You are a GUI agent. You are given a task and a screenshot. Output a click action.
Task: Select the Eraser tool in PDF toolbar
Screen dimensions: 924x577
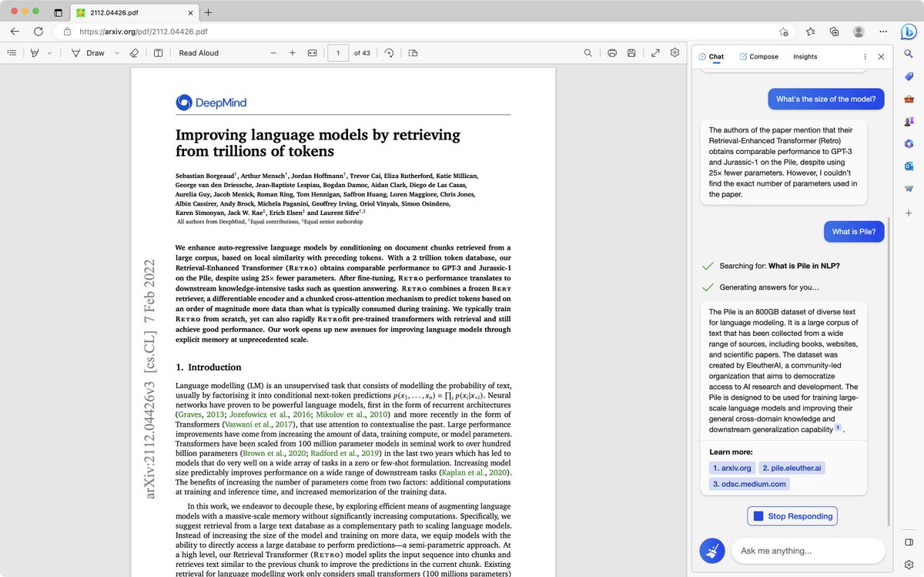click(x=134, y=53)
